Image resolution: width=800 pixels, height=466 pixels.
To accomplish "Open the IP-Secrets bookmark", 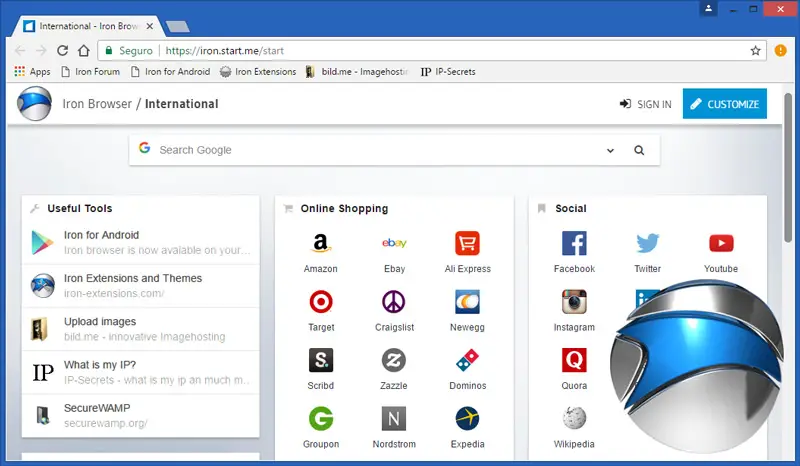I will (448, 72).
